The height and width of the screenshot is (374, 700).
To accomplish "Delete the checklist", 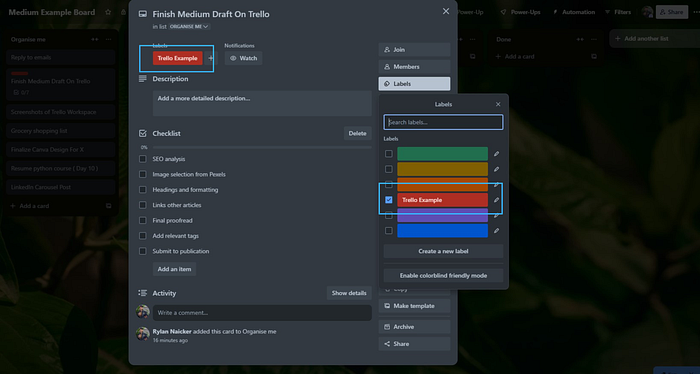I will pyautogui.click(x=357, y=133).
